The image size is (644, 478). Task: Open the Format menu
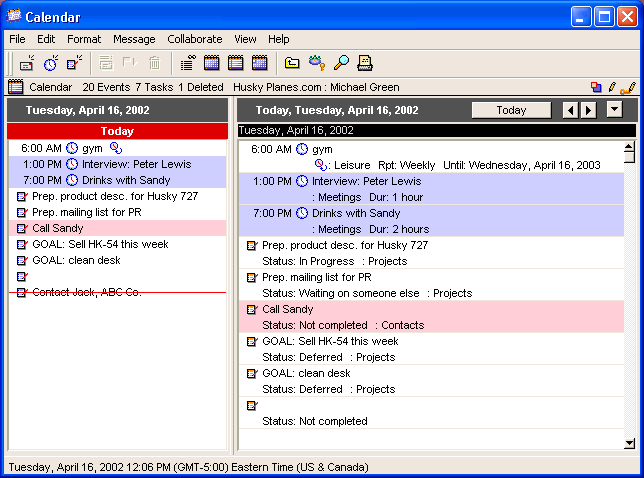coord(84,39)
